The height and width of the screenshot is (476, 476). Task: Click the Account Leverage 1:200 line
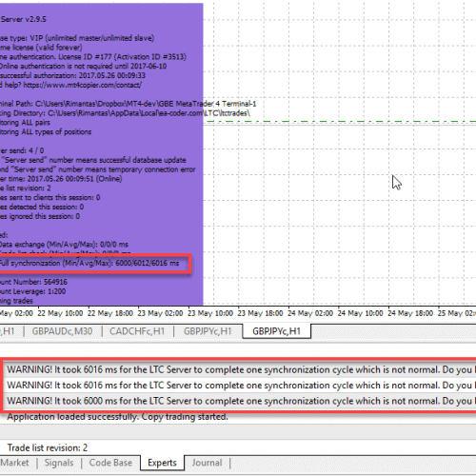pos(32,291)
